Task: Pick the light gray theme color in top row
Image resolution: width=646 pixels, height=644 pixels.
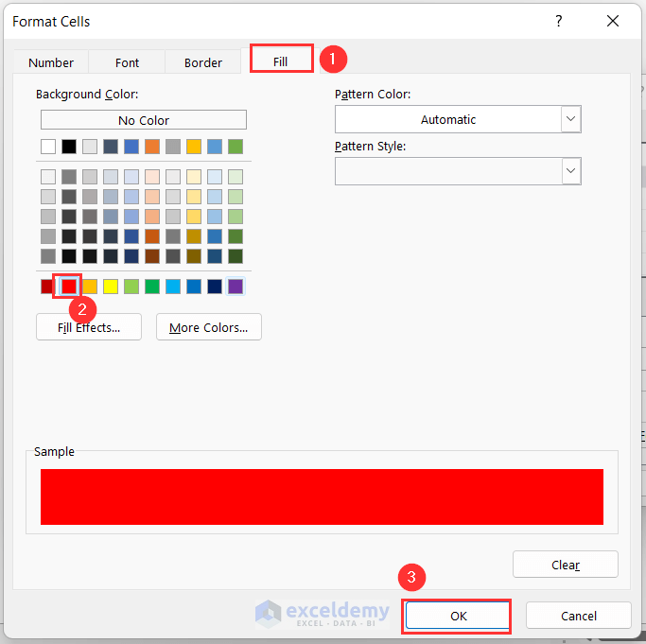Action: (x=90, y=147)
